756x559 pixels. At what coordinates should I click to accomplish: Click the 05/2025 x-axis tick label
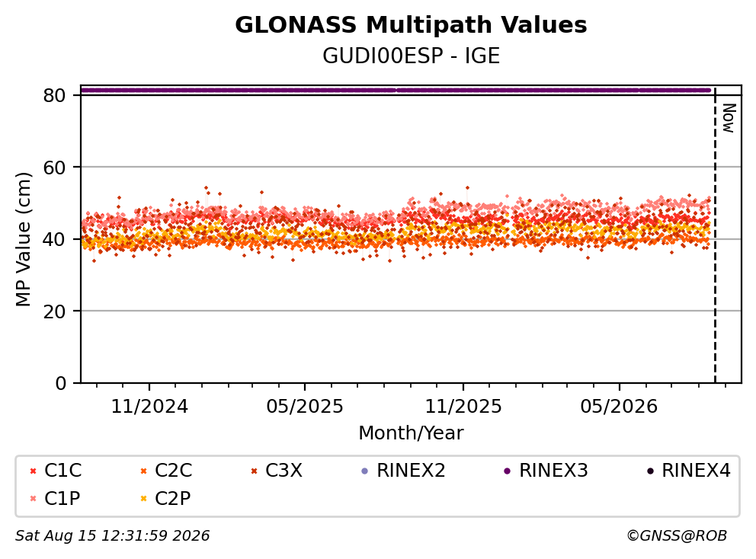[x=305, y=407]
